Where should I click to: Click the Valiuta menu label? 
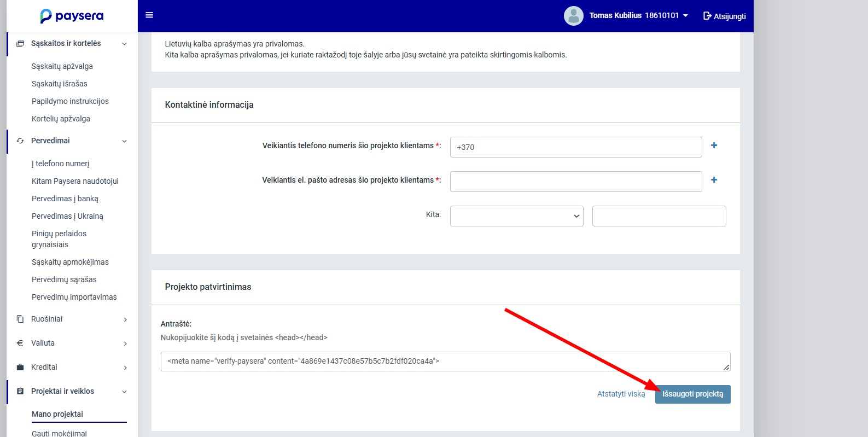click(43, 343)
